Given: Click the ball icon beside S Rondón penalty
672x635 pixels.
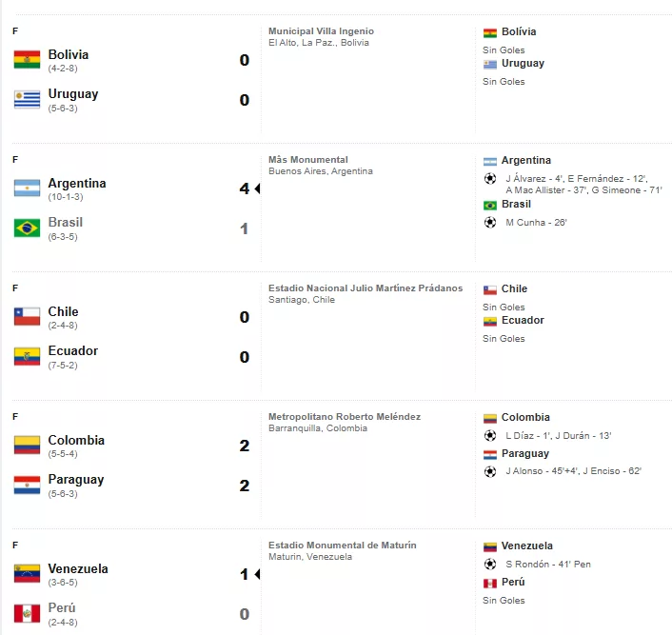Looking at the screenshot, I should point(490,564).
